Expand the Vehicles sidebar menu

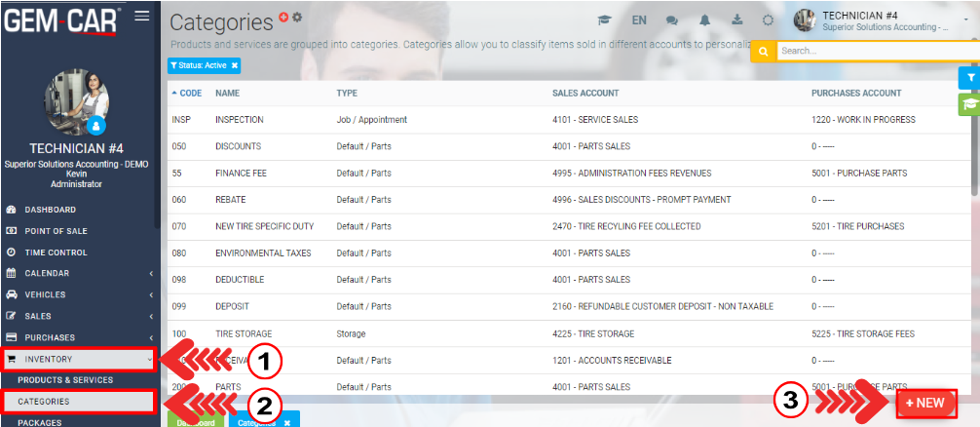pyautogui.click(x=78, y=294)
